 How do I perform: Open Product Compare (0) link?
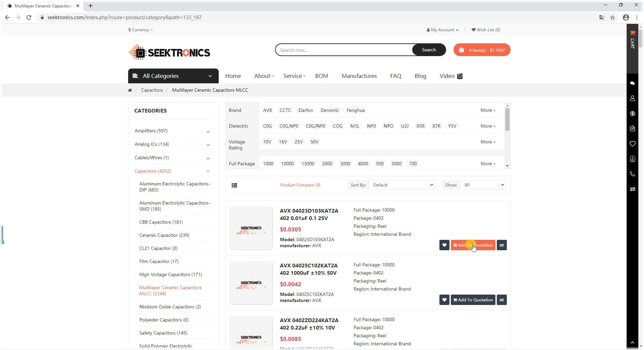(300, 185)
